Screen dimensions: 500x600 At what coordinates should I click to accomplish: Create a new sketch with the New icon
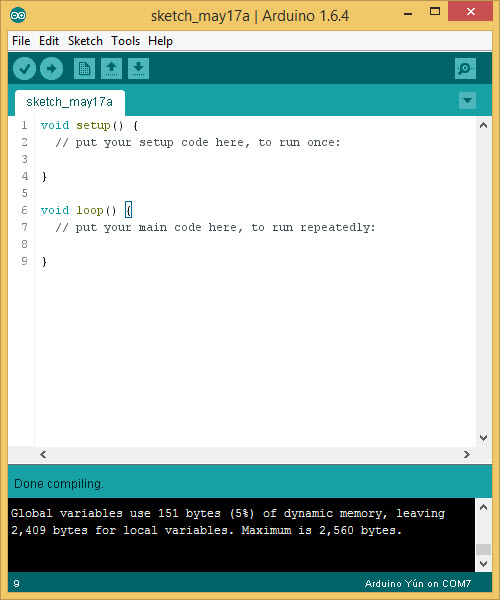pos(84,68)
